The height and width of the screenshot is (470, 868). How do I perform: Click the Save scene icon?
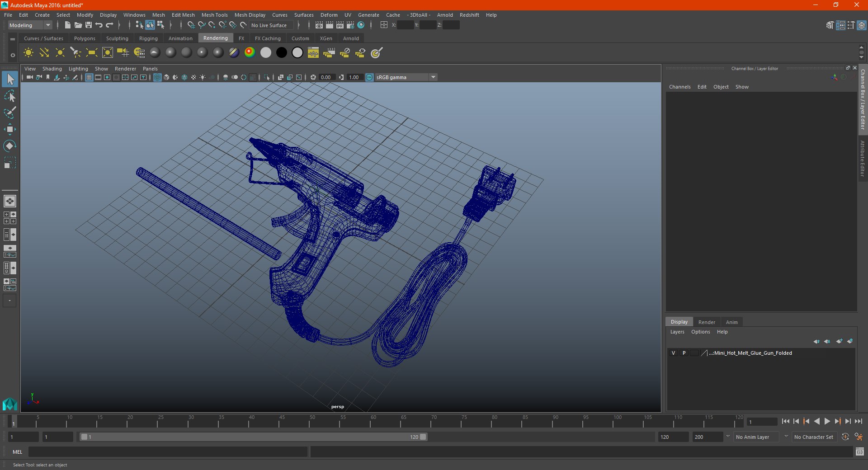(89, 25)
